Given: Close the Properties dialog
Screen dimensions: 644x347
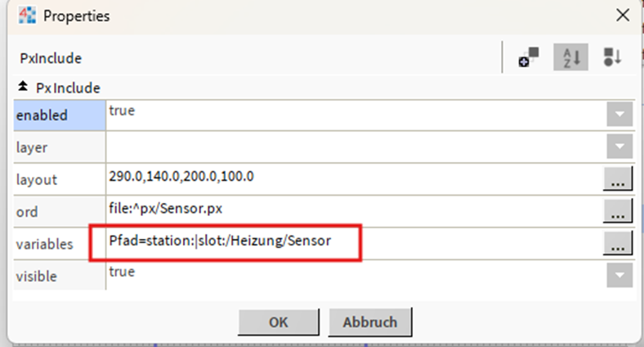Looking at the screenshot, I should 623,16.
